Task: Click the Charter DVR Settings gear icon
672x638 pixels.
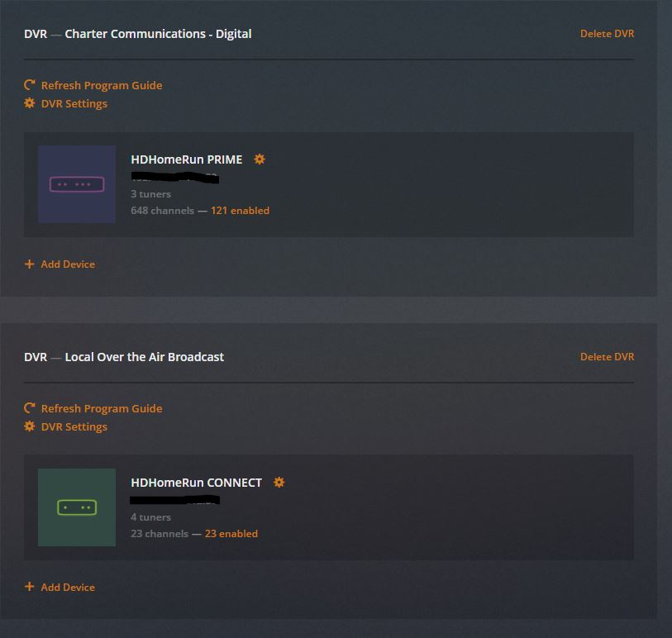Action: pos(30,103)
